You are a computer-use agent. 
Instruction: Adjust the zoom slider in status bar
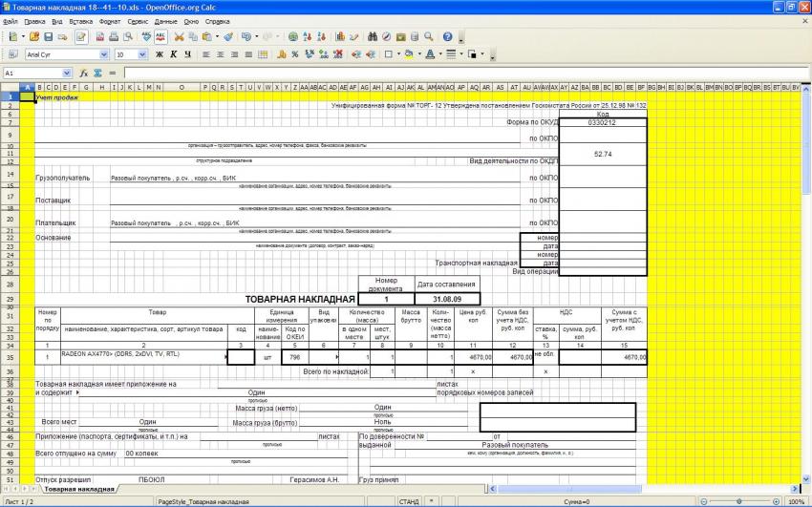click(x=740, y=501)
